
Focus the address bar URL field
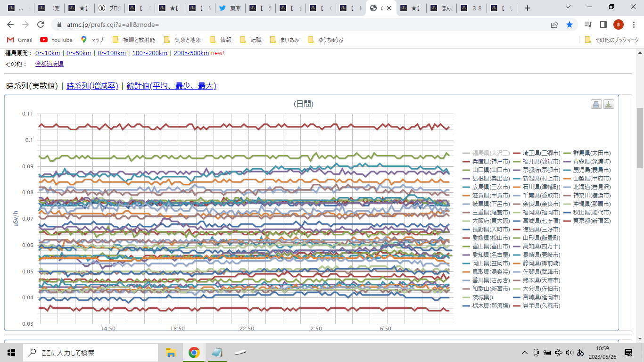[x=302, y=25]
